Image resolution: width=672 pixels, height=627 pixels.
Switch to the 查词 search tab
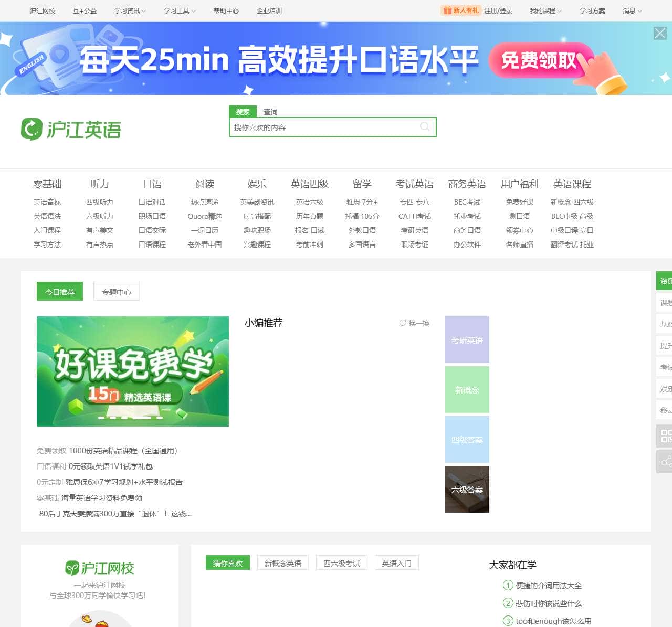point(270,112)
